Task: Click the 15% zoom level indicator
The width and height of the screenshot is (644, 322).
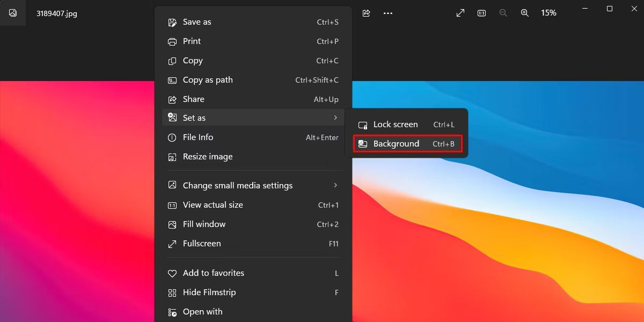Action: tap(548, 13)
